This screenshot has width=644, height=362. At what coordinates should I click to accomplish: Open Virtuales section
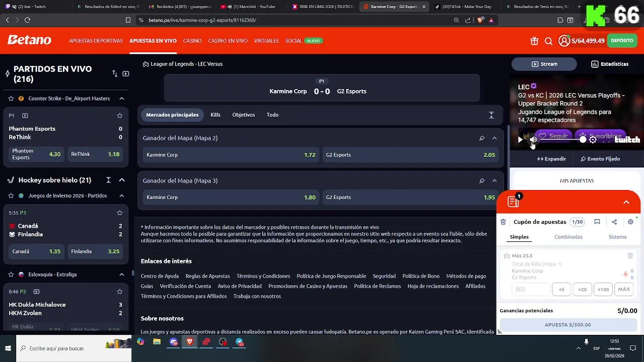pyautogui.click(x=266, y=41)
